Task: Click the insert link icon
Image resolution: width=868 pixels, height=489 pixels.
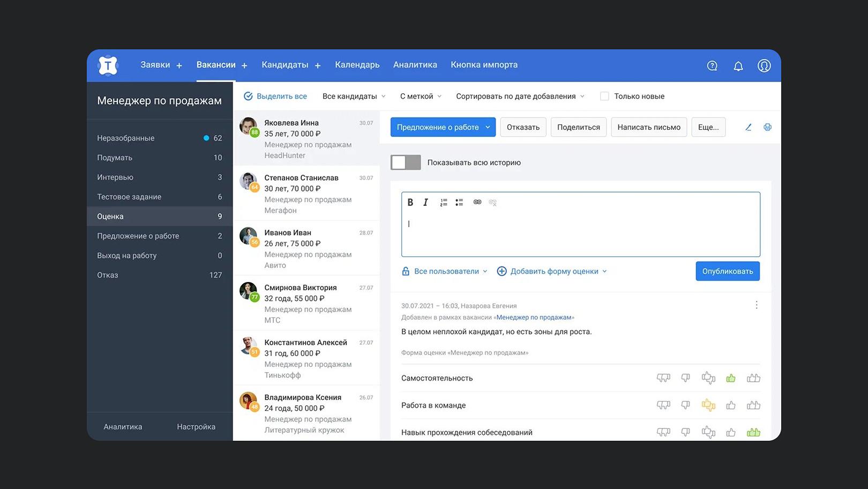Action: (477, 202)
